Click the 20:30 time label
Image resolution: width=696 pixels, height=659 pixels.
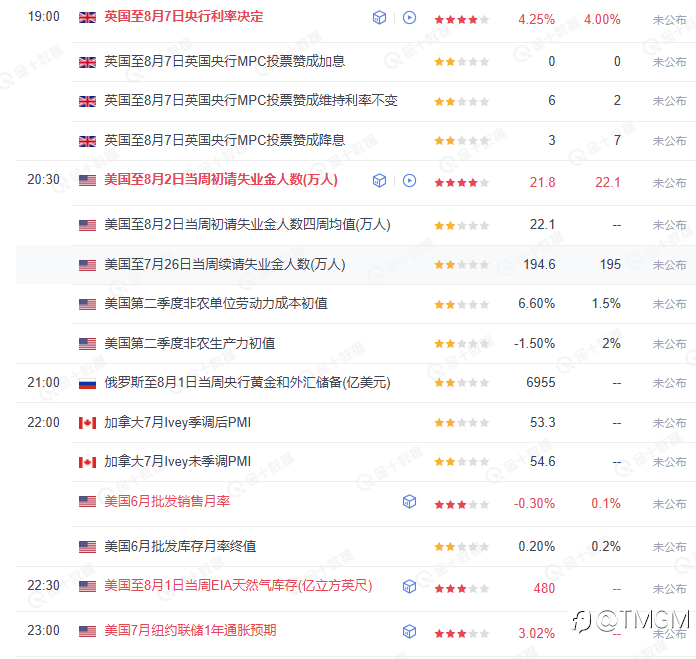[44, 179]
